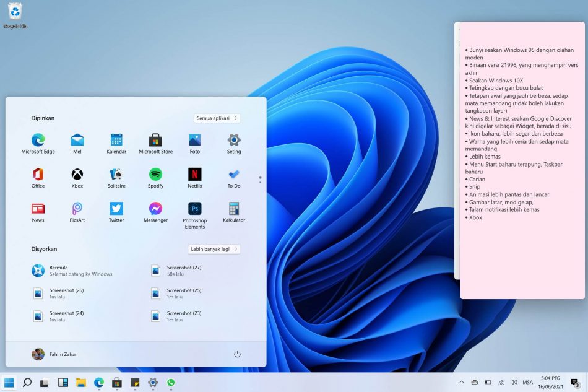588x392 pixels.
Task: Start the Solitaire game
Action: click(116, 178)
